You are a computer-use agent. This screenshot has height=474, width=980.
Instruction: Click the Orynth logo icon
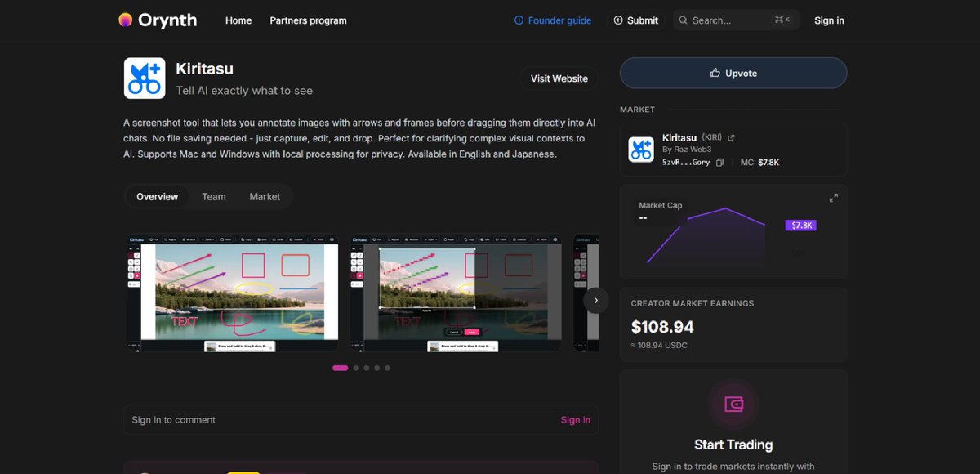pyautogui.click(x=125, y=20)
